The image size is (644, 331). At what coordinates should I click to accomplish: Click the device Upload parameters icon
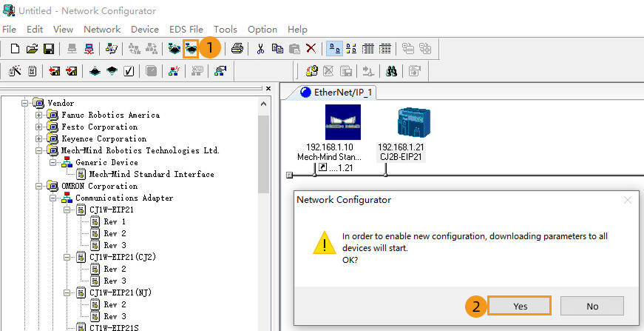pyautogui.click(x=95, y=71)
